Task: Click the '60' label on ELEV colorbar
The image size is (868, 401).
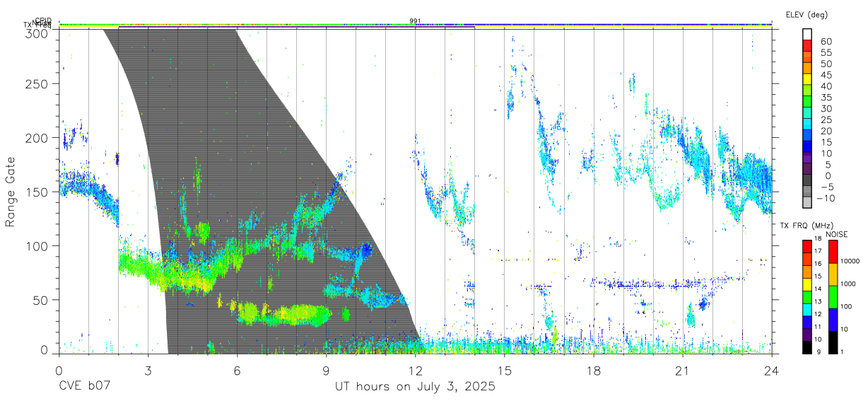Action: [826, 42]
